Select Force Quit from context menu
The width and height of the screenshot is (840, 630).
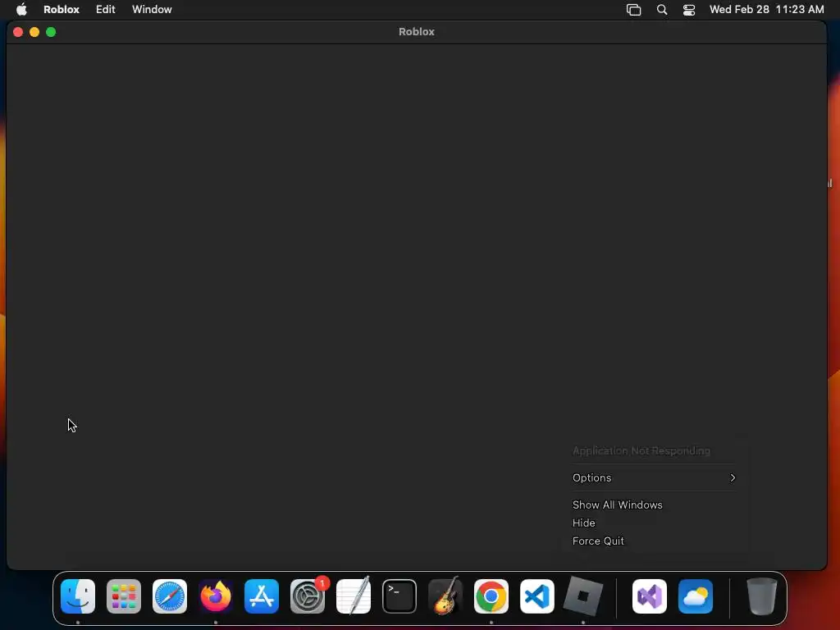pyautogui.click(x=598, y=541)
